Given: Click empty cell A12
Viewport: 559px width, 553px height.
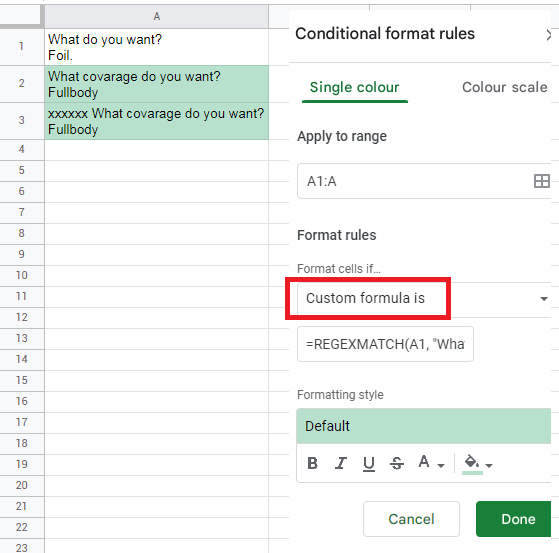Looking at the screenshot, I should coord(157,318).
